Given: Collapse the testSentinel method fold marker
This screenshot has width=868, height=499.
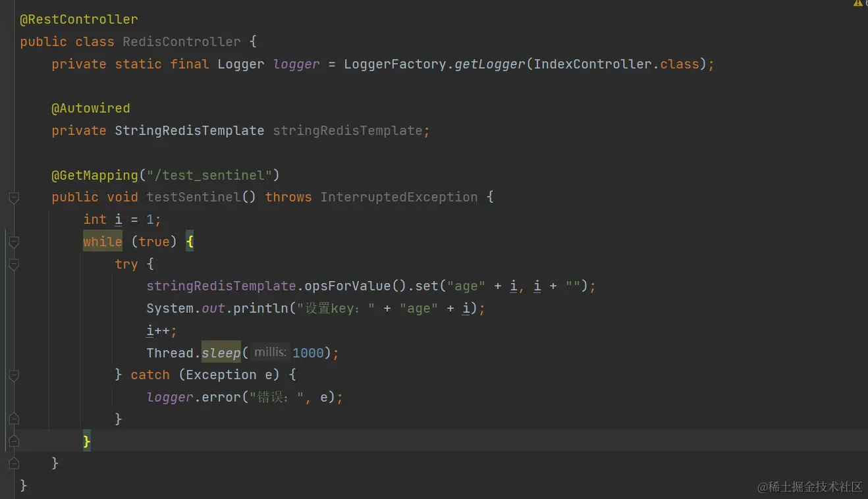Looking at the screenshot, I should pos(14,197).
